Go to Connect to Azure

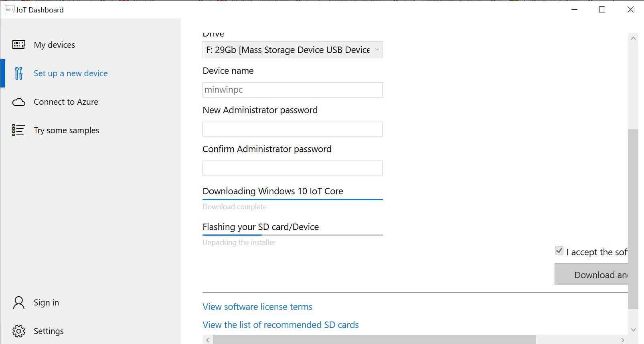coord(66,102)
